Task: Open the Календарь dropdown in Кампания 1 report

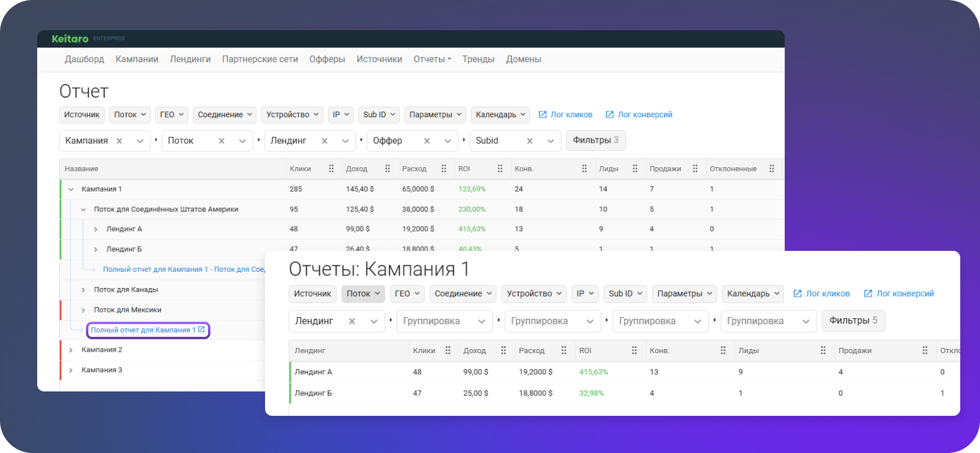Action: click(x=753, y=293)
